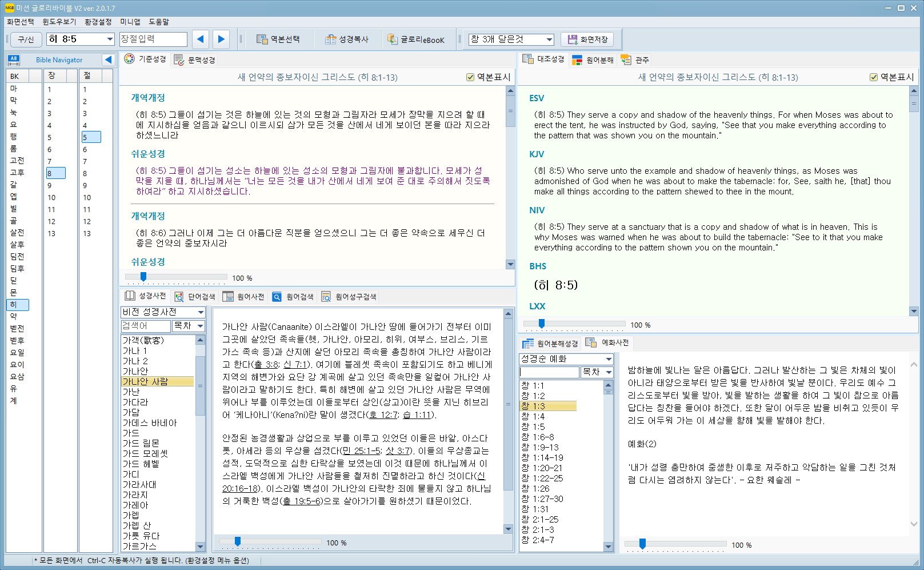
Task: Click the 검색어 search input field
Action: click(145, 325)
